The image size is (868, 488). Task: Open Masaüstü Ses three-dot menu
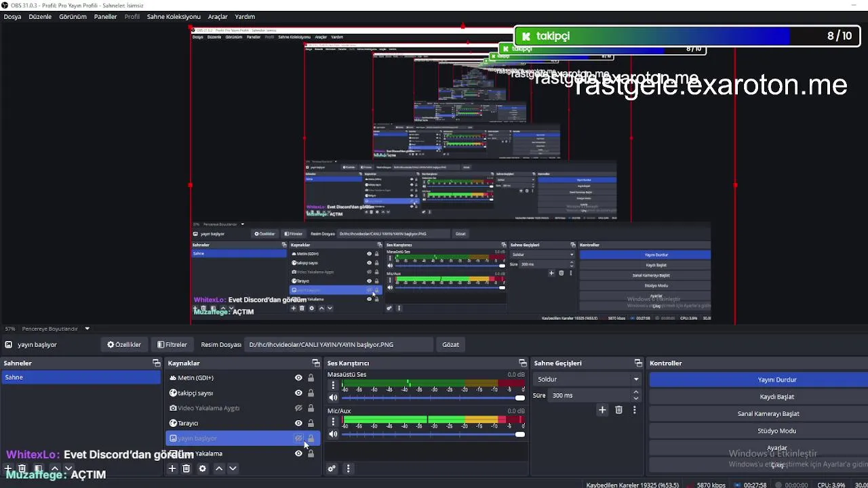(333, 386)
